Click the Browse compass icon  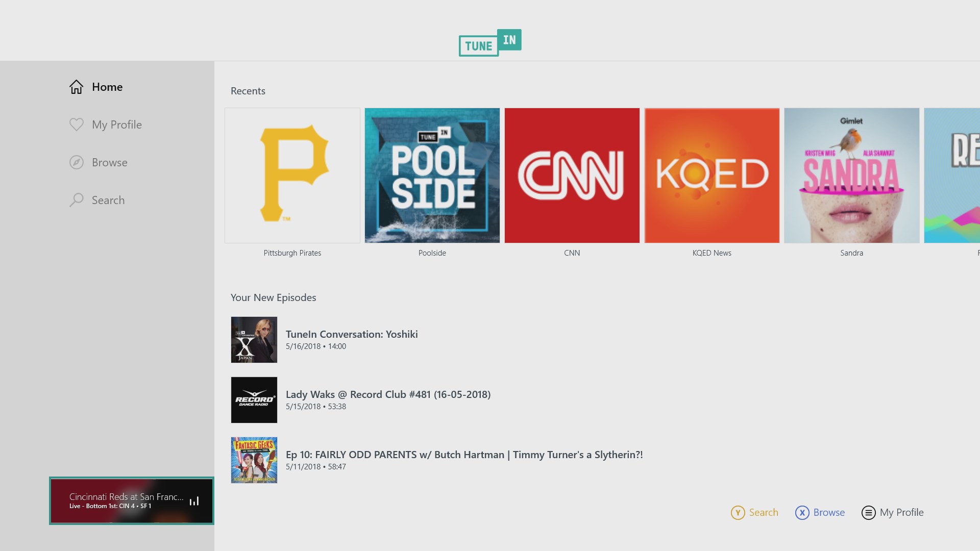[x=77, y=162]
